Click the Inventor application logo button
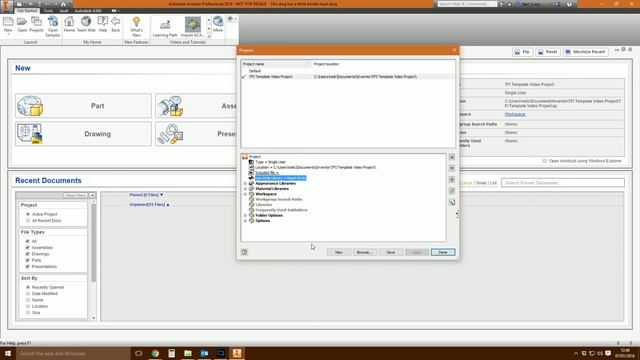The height and width of the screenshot is (360, 640). click(6, 6)
